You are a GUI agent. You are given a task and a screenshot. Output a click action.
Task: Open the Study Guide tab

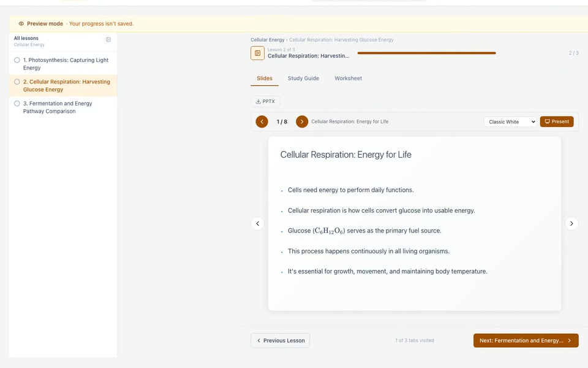303,79
